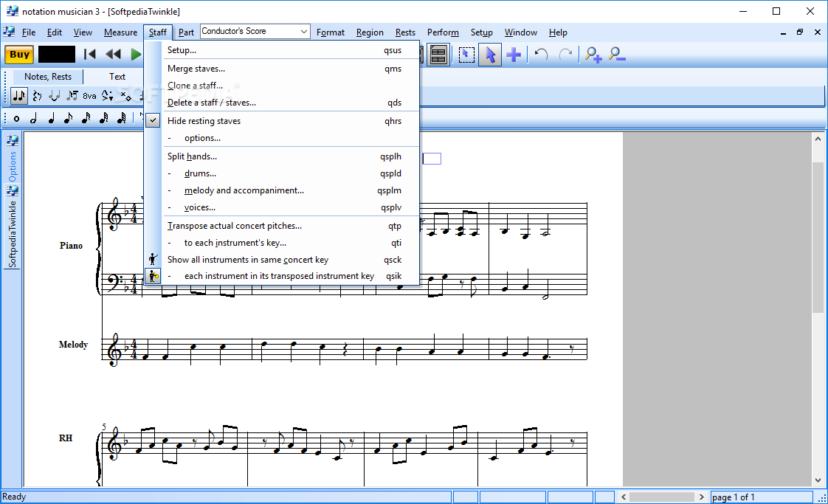828x504 pixels.
Task: Open the Part menu
Action: pos(186,32)
